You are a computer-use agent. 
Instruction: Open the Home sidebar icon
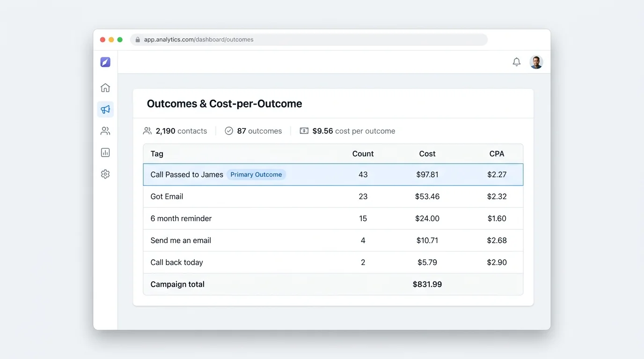105,87
